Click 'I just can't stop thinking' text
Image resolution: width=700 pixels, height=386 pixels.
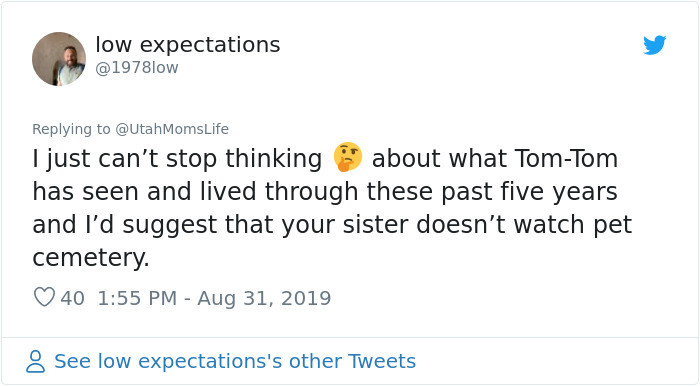[x=177, y=159]
